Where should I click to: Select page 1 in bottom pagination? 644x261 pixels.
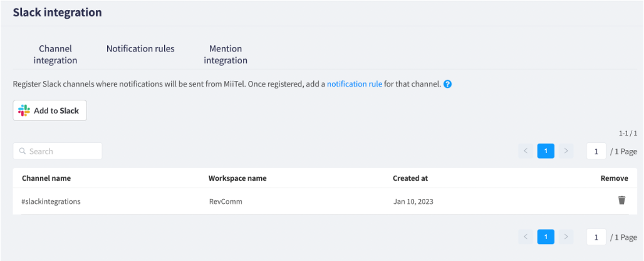(546, 237)
